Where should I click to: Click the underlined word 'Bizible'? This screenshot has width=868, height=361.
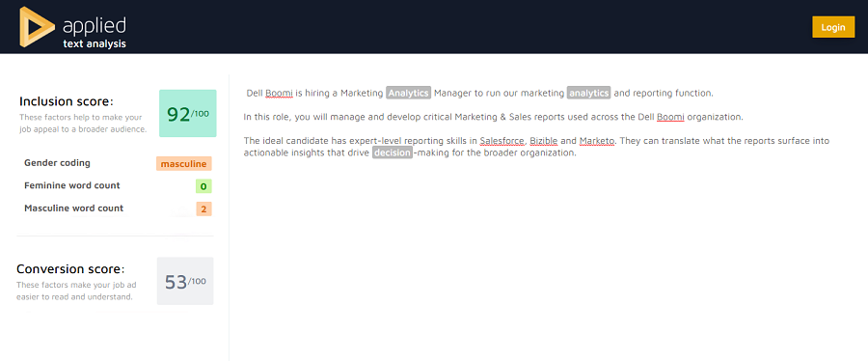(544, 141)
